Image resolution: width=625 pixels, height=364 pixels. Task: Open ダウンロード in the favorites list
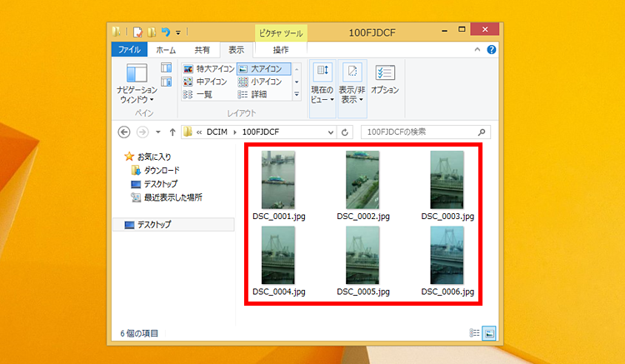click(x=161, y=170)
